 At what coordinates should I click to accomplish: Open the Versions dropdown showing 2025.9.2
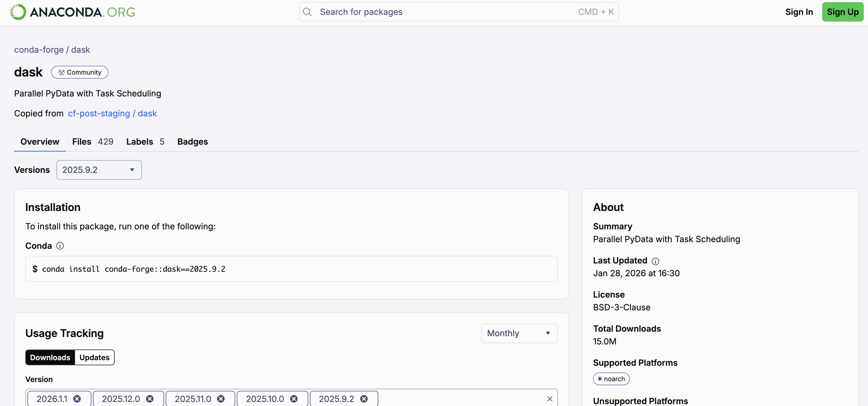tap(99, 170)
